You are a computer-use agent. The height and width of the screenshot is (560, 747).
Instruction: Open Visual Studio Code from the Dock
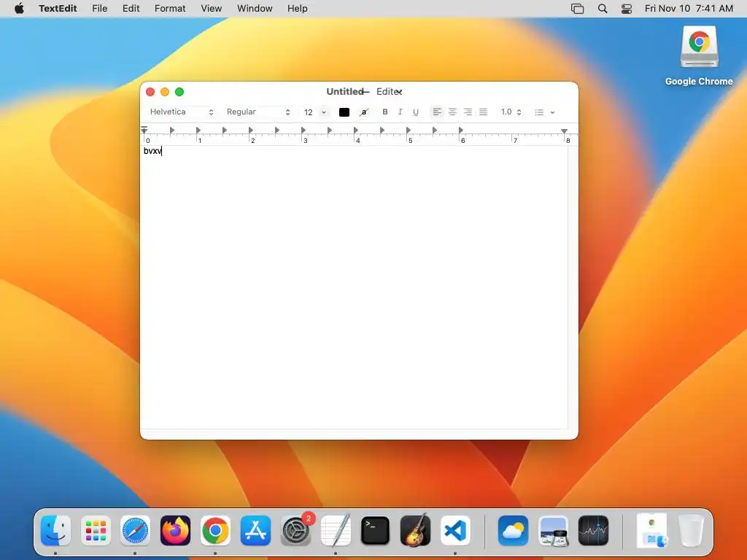(x=455, y=530)
